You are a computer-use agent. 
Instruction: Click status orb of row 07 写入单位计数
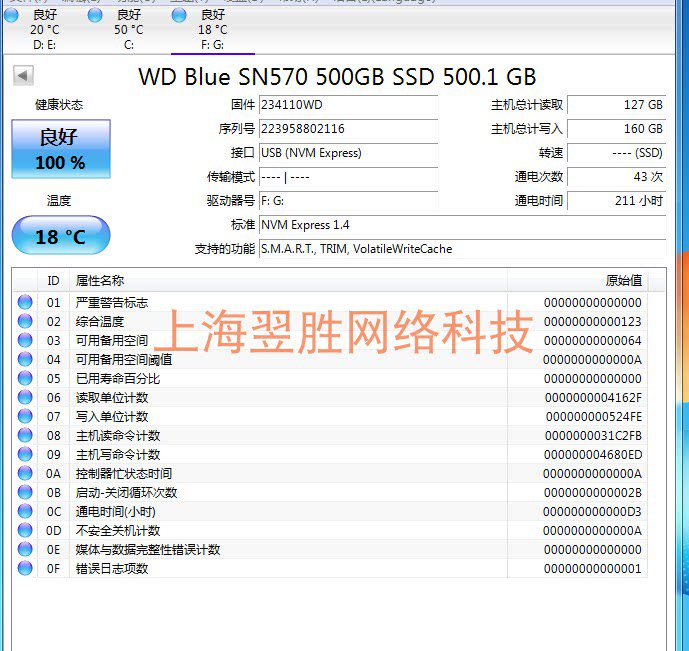click(x=25, y=416)
